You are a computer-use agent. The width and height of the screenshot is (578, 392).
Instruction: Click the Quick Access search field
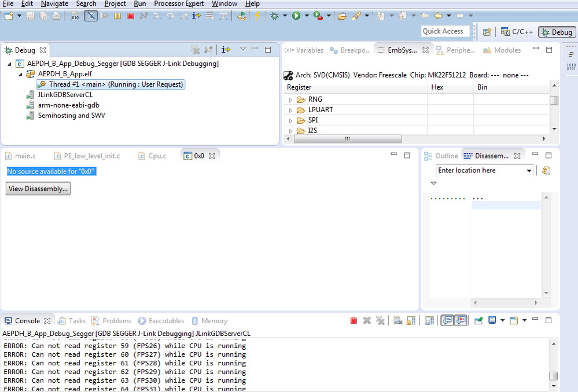click(x=445, y=31)
